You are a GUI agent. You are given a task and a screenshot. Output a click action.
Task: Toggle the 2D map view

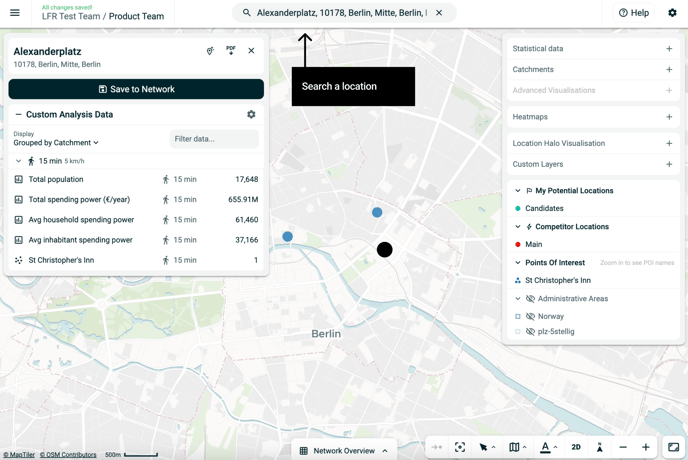[576, 447]
